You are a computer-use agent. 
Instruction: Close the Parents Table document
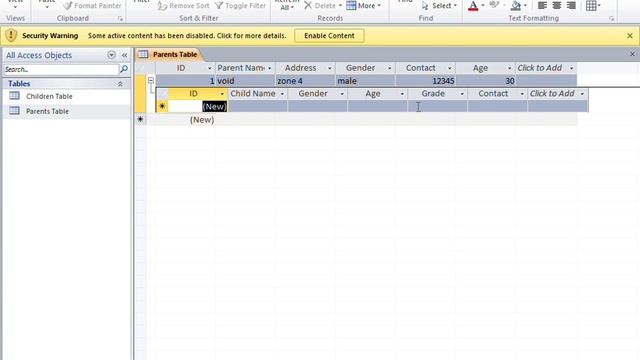[x=632, y=54]
